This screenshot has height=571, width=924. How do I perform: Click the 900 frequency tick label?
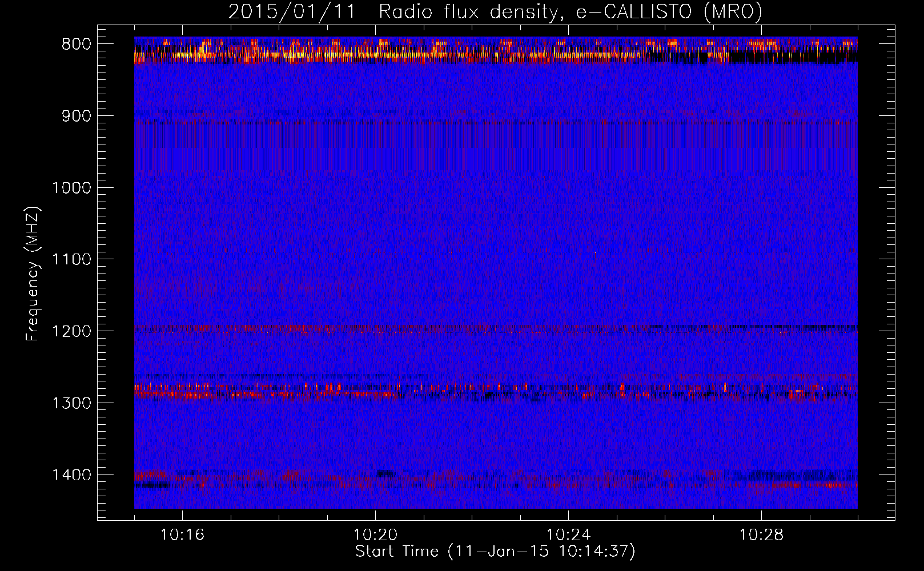click(75, 116)
